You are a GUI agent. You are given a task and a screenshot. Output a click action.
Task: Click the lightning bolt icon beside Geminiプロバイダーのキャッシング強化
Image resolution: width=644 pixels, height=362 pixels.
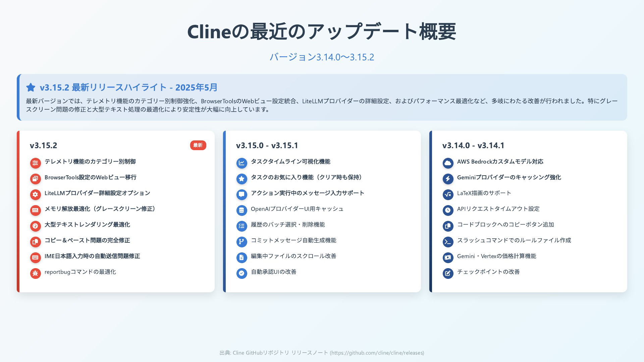[x=448, y=179]
